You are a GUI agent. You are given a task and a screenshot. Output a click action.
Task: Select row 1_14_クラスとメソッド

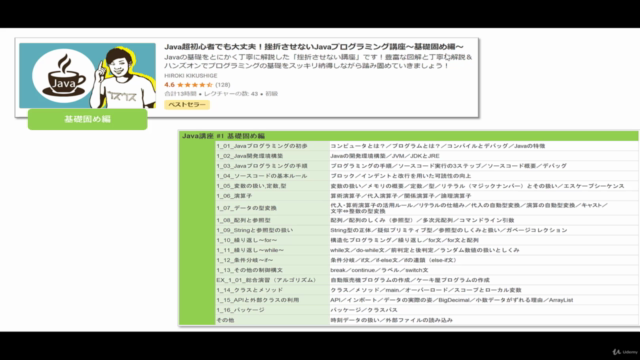[272, 290]
